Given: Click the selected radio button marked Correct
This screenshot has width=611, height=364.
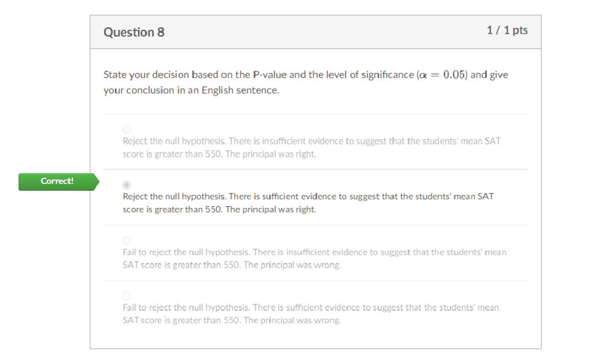Looking at the screenshot, I should click(x=127, y=184).
